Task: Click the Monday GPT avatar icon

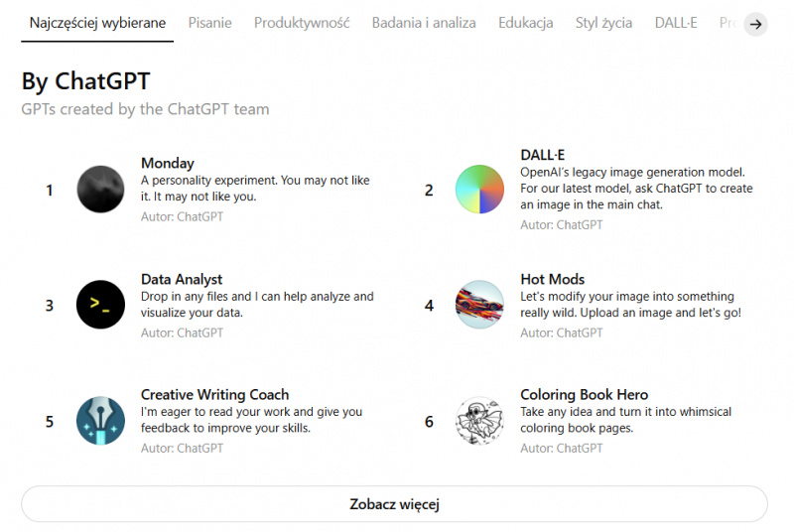Action: (x=100, y=189)
